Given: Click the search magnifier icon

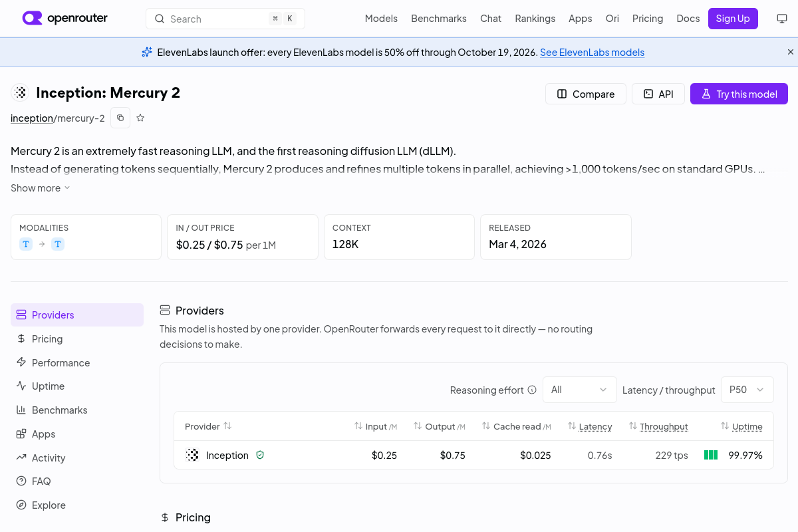Looking at the screenshot, I should coord(160,19).
